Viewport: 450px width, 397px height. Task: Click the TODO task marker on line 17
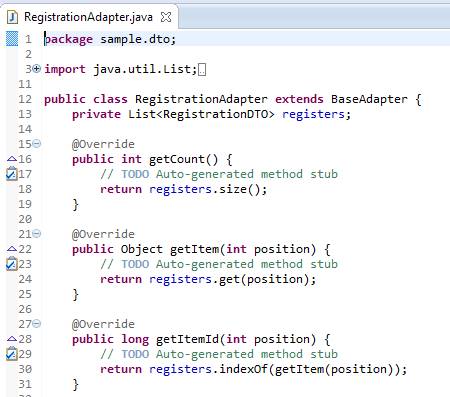click(12, 174)
